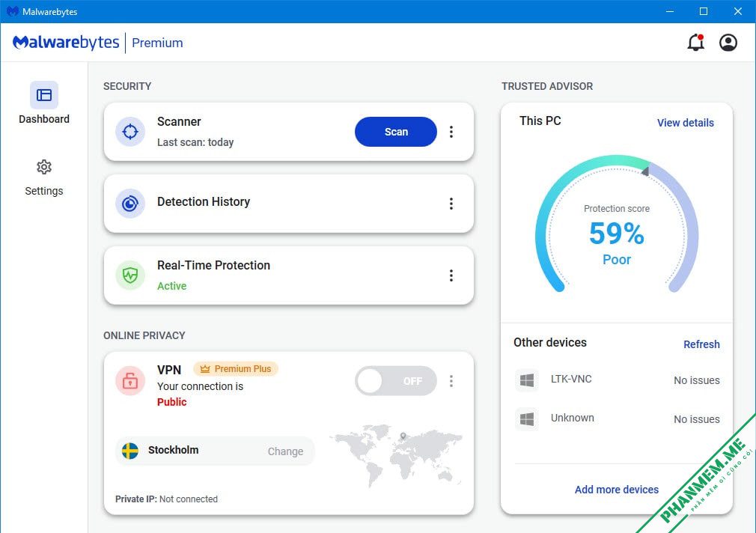Click the red Public connection status
Viewport: 756px width, 533px height.
pyautogui.click(x=171, y=402)
